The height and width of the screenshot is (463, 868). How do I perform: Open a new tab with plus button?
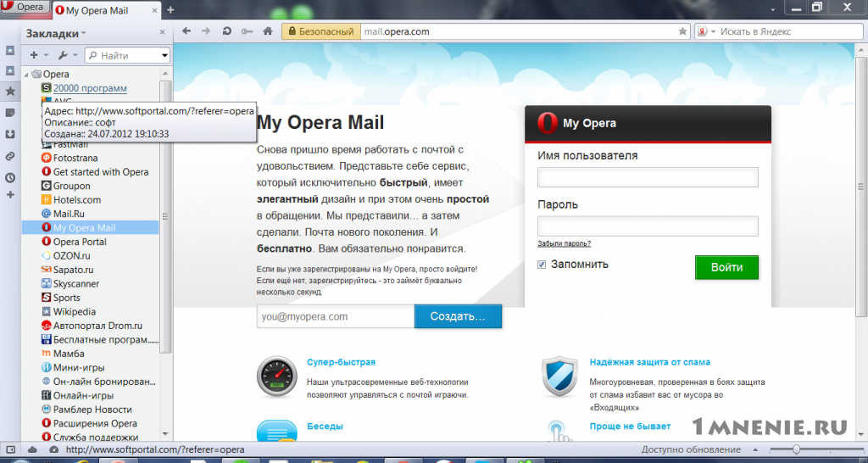coord(170,10)
